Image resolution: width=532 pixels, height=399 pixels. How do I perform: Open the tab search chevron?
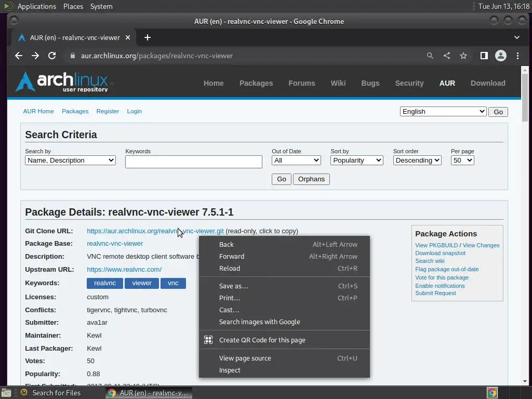(x=517, y=37)
